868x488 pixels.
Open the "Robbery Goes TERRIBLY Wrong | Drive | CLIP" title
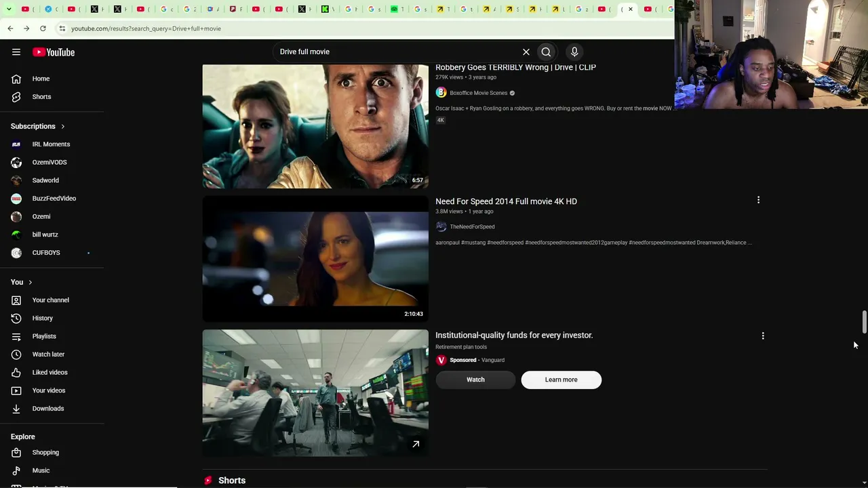pos(515,67)
